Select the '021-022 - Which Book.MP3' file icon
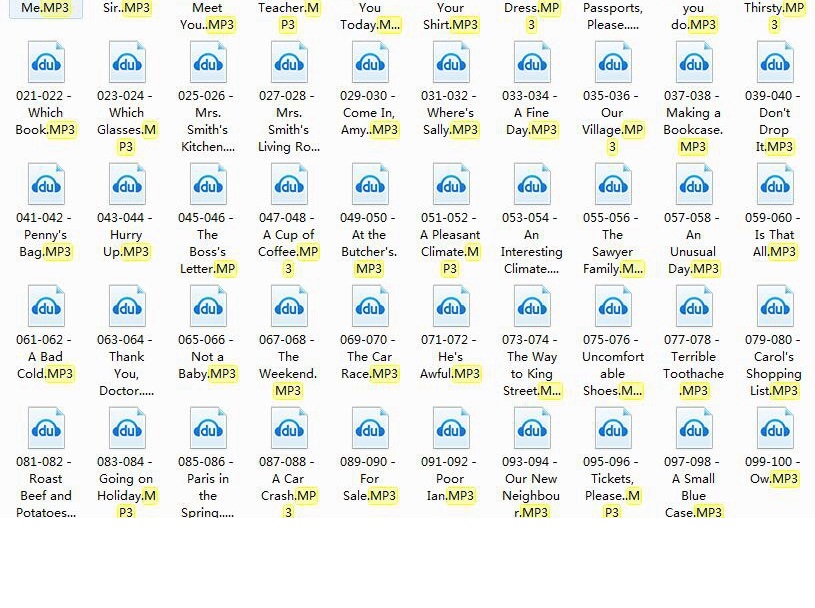The image size is (815, 608). [x=46, y=63]
